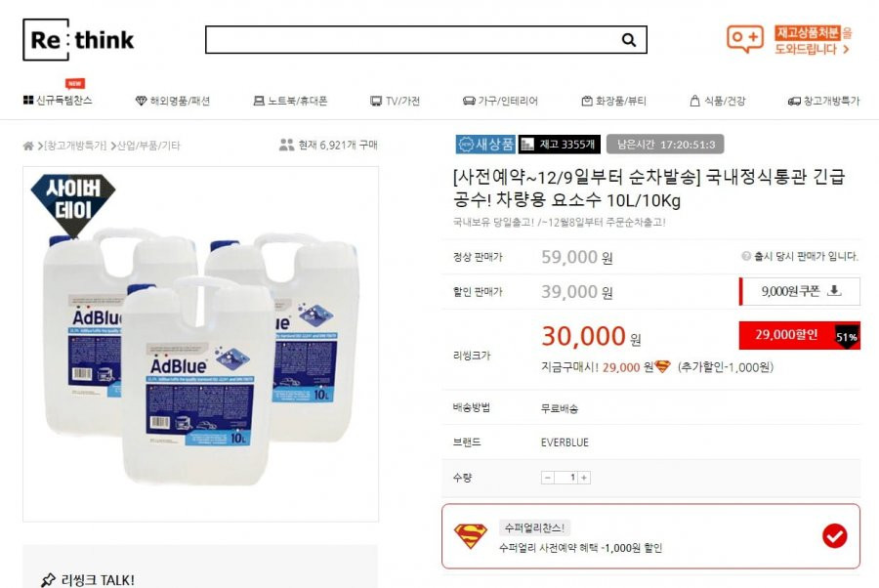Download the 9,000원 coupon

[x=800, y=291]
